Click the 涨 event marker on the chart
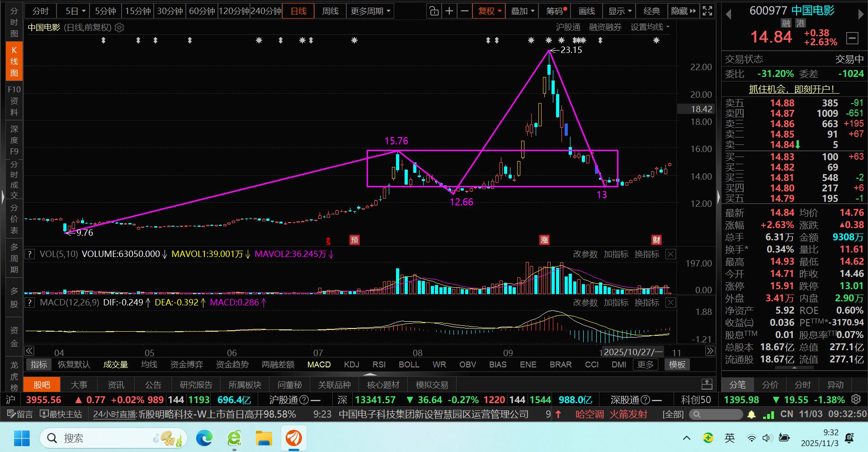 pos(544,240)
